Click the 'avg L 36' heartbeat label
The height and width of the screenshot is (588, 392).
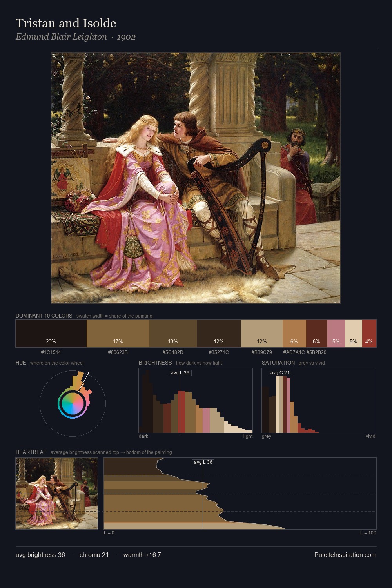click(203, 462)
